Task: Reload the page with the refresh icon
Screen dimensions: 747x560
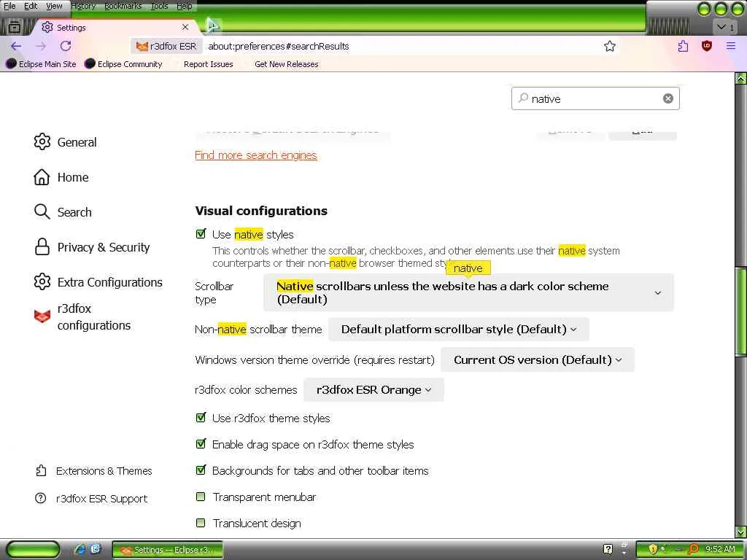Action: coord(66,46)
